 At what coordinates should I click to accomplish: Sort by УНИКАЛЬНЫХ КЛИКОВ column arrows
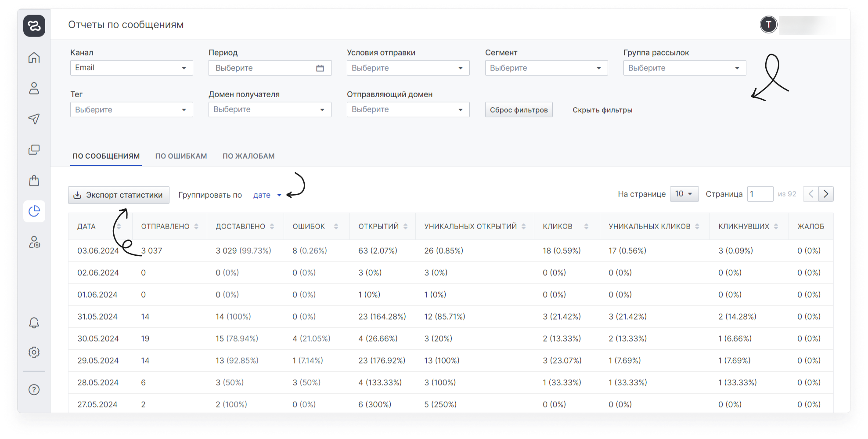point(697,226)
